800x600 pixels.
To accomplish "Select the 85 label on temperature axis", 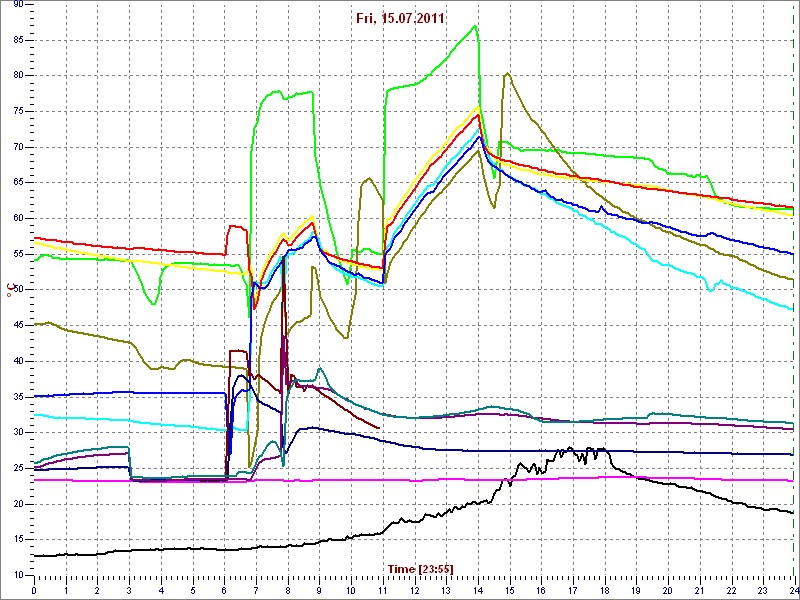I will pyautogui.click(x=18, y=40).
